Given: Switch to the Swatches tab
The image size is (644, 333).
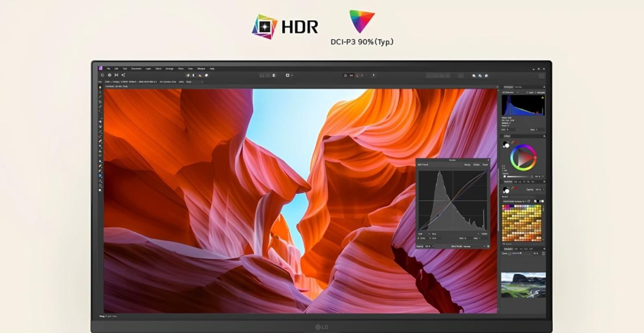Looking at the screenshot, I should point(508,182).
